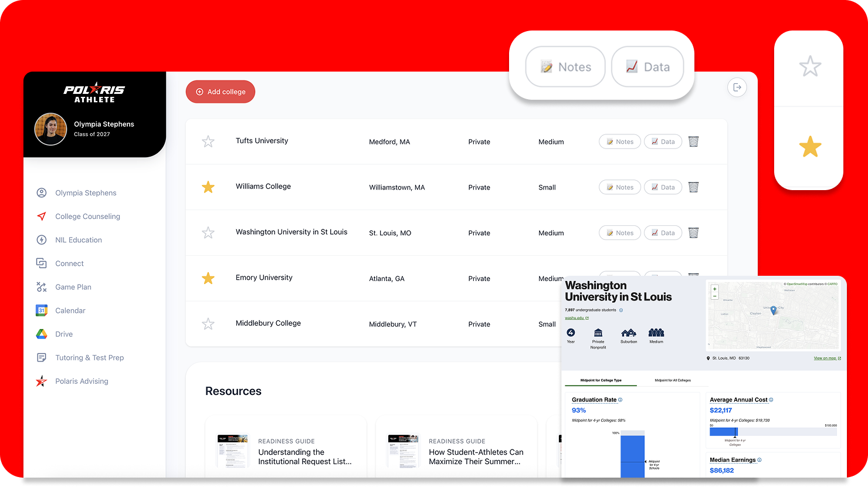Click the enlarged Notes callout button
The width and height of the screenshot is (868, 487).
565,67
